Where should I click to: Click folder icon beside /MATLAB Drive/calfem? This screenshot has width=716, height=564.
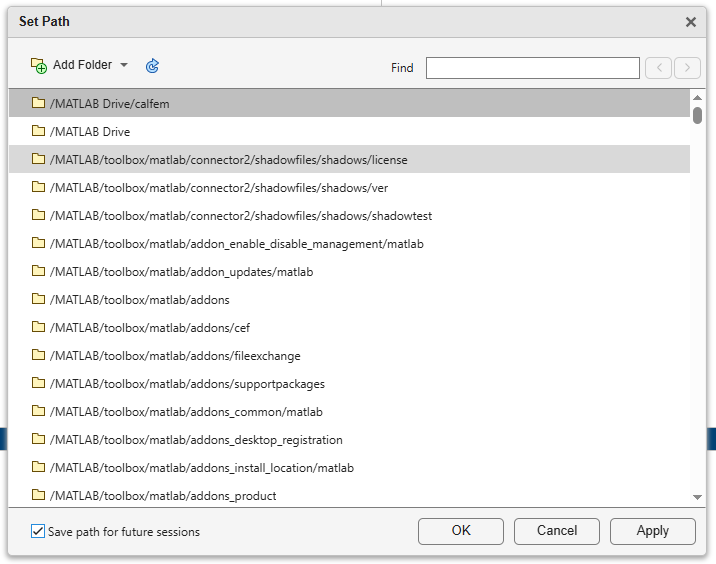[38, 103]
